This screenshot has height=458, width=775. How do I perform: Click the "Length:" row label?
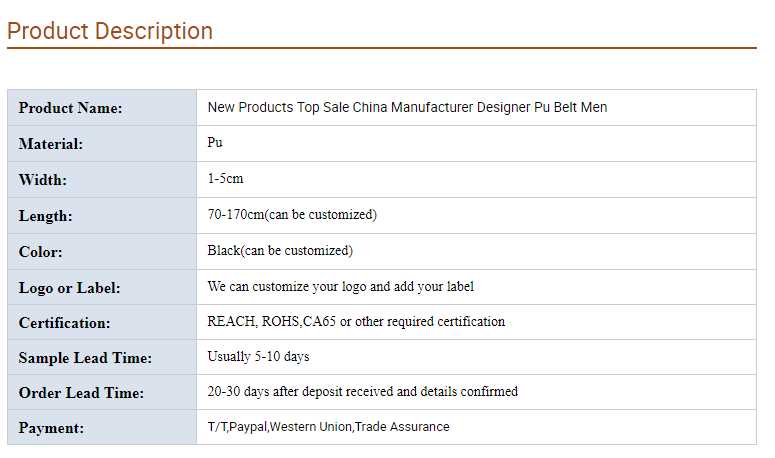(x=46, y=216)
